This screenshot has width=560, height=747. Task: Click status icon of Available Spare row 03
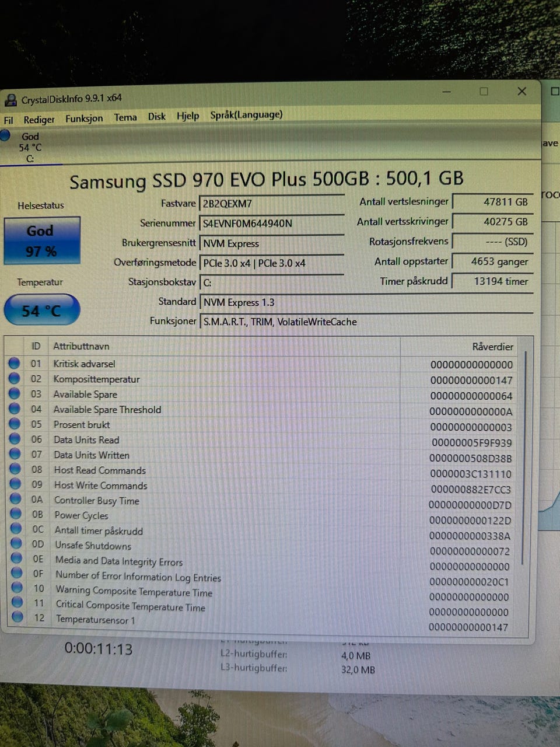pos(14,393)
